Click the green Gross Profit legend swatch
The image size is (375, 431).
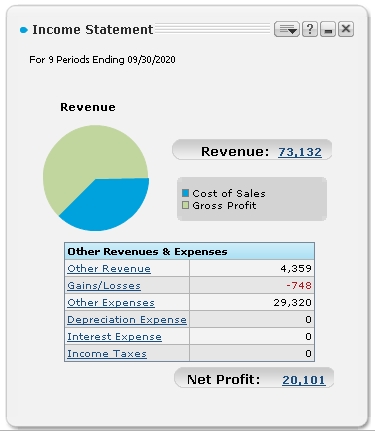(x=186, y=205)
